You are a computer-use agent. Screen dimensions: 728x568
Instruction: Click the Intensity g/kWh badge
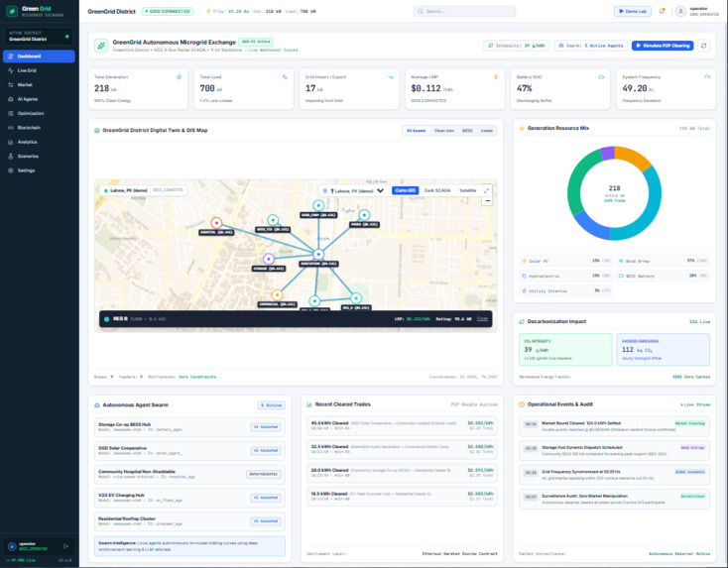click(x=517, y=46)
